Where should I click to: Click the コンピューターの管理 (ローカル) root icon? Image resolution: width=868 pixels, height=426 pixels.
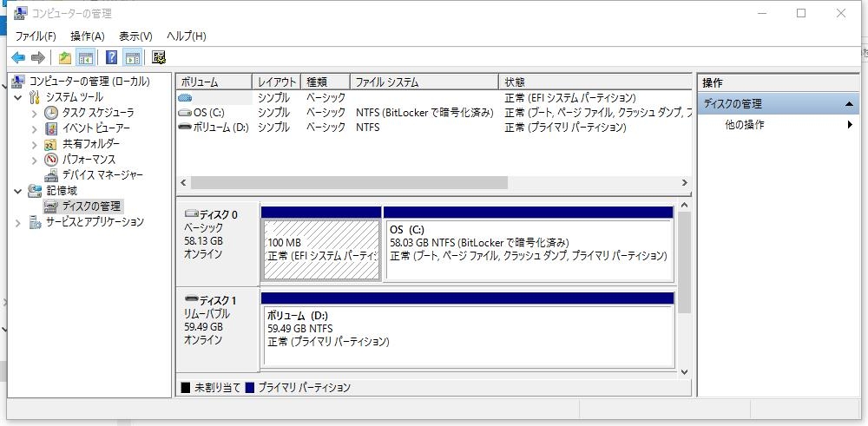pyautogui.click(x=18, y=82)
